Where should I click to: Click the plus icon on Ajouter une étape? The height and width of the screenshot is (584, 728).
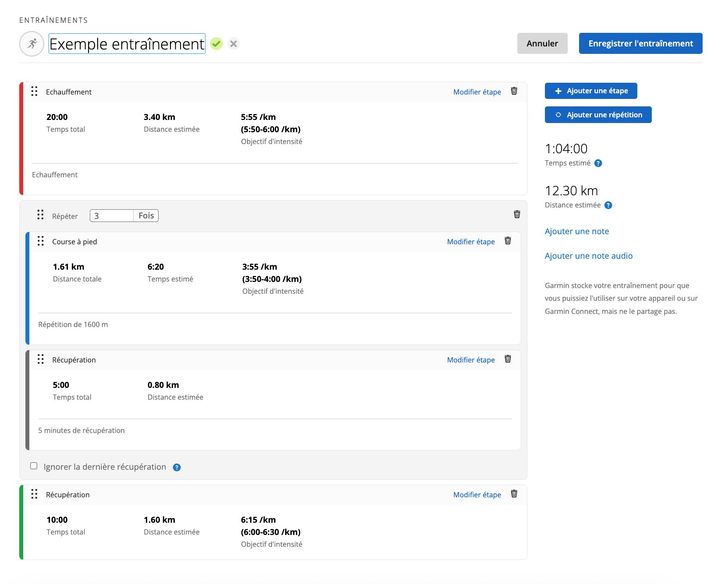pos(558,91)
